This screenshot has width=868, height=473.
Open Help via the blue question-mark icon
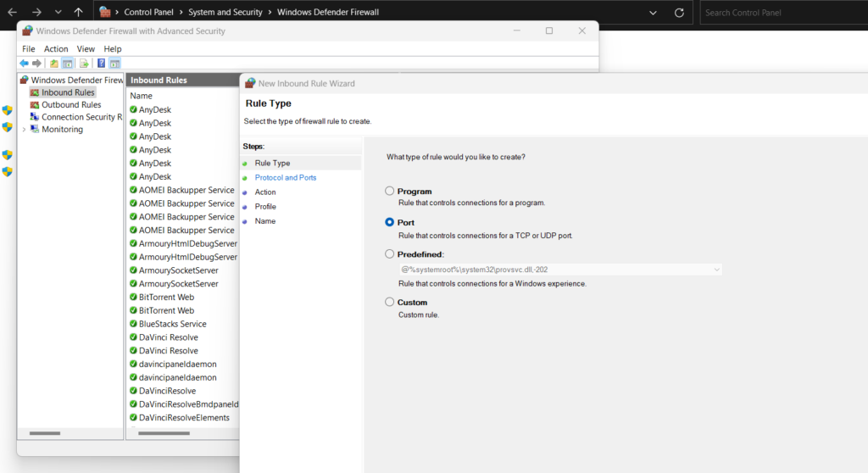click(x=102, y=63)
